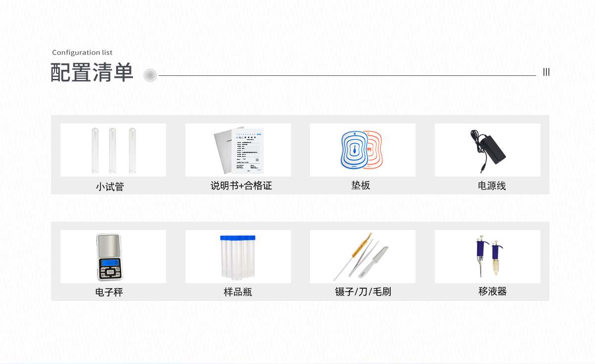Click the three vertical bars icon
Screen dimensions: 595x364
coord(546,72)
